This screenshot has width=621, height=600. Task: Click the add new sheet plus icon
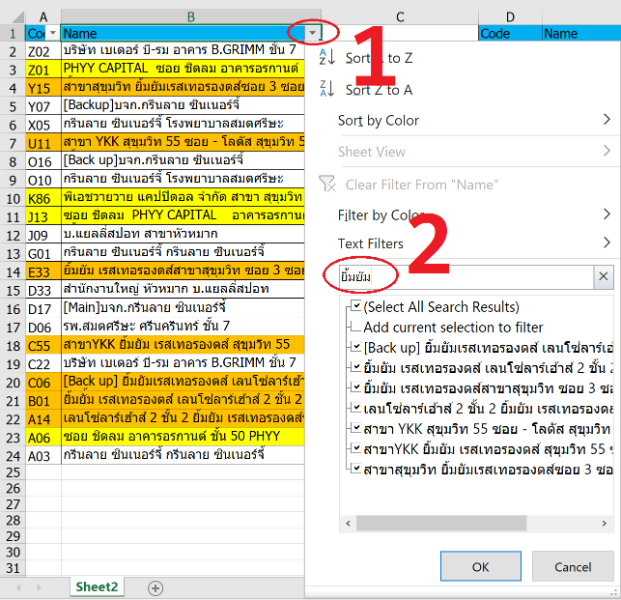155,587
